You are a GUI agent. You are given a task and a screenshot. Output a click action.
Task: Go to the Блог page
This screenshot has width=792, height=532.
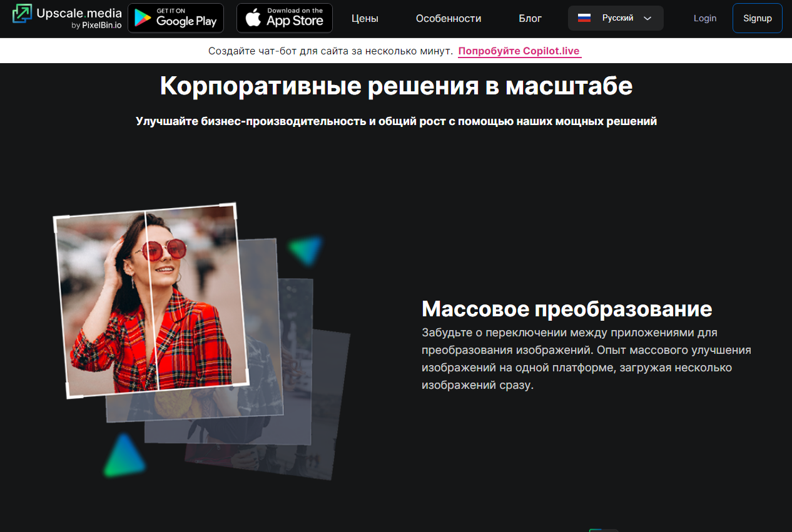[x=530, y=19]
